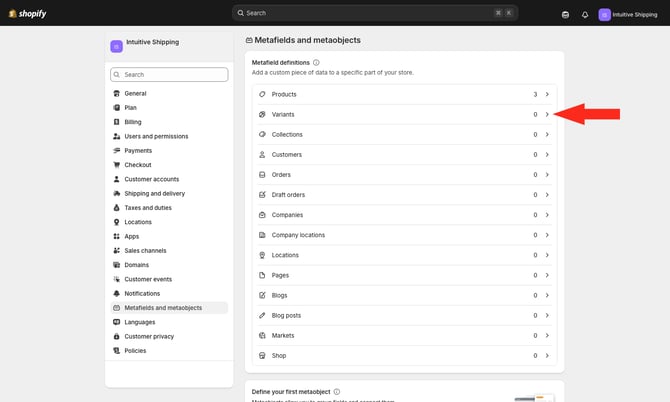This screenshot has height=402, width=670.
Task: Click the Companies row icon
Action: click(262, 215)
